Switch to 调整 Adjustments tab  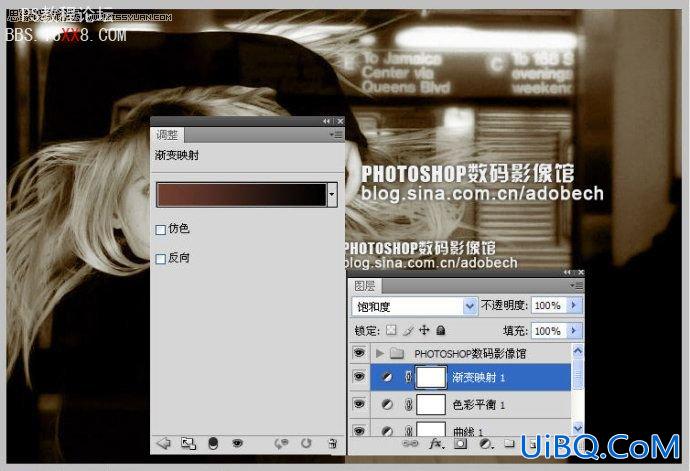point(167,135)
